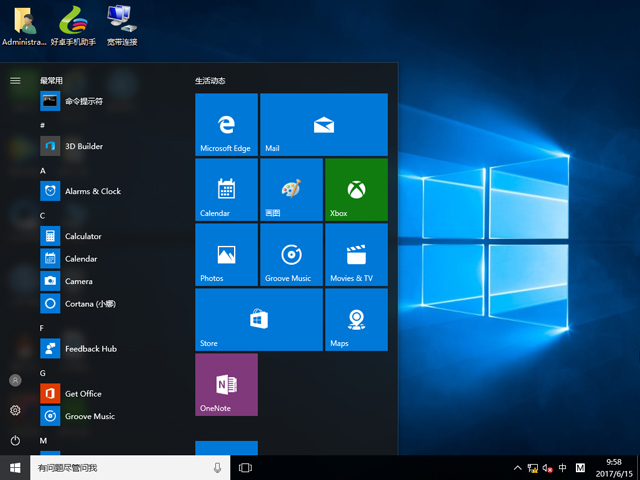The height and width of the screenshot is (480, 640).
Task: Open Settings from the Start sidebar
Action: click(x=15, y=410)
